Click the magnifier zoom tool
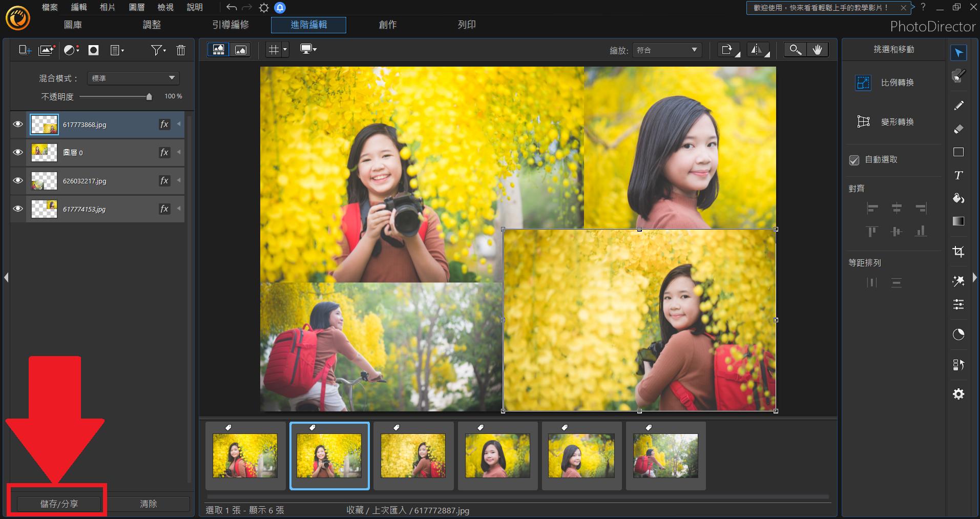This screenshot has height=519, width=980. 795,50
